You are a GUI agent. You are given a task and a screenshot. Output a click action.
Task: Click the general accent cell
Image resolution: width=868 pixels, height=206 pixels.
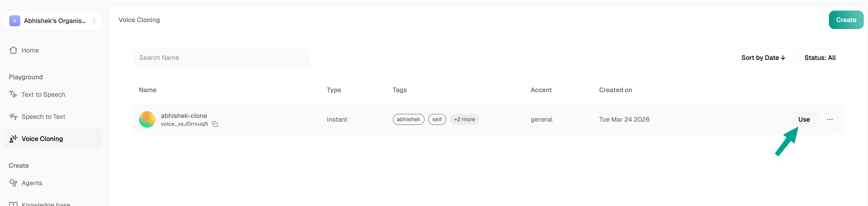pyautogui.click(x=542, y=120)
